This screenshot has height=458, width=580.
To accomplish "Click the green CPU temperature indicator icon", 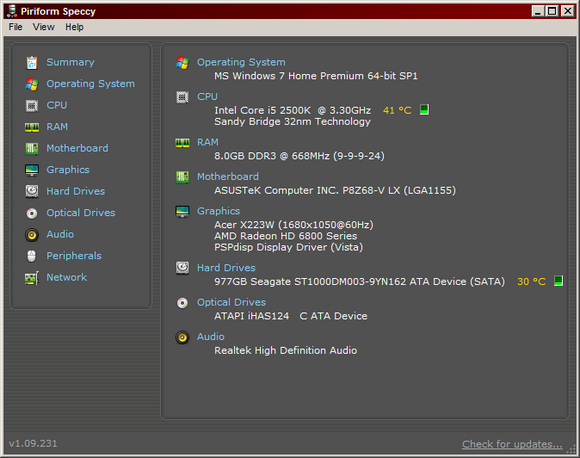I will (x=424, y=110).
